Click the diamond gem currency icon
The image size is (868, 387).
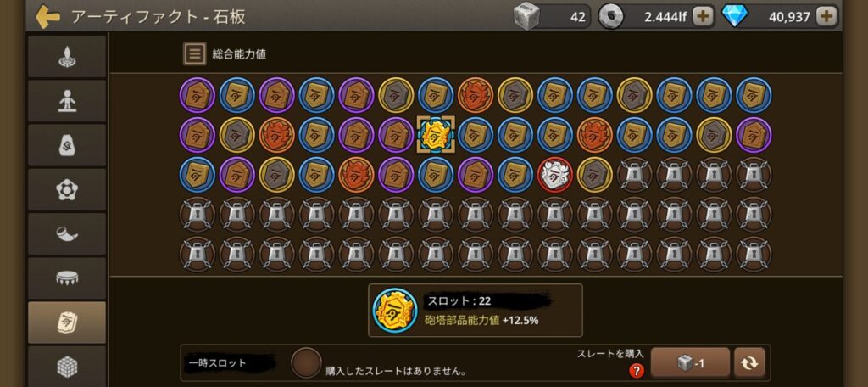(735, 17)
